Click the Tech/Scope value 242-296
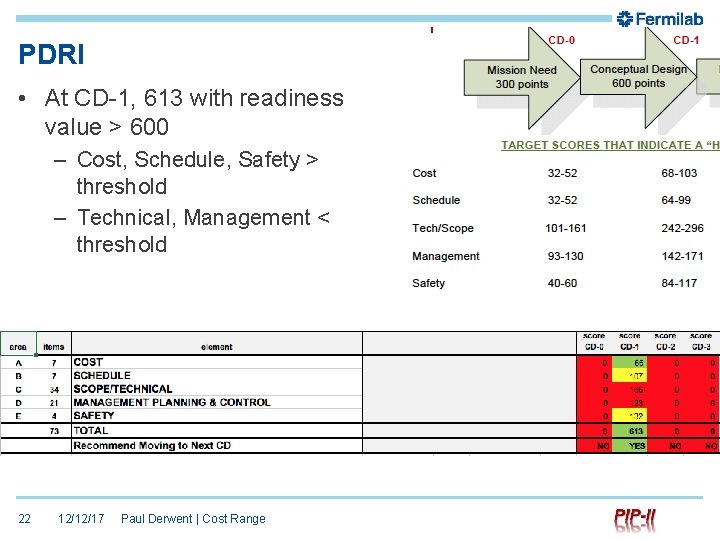This screenshot has height=540, width=720. tap(682, 228)
